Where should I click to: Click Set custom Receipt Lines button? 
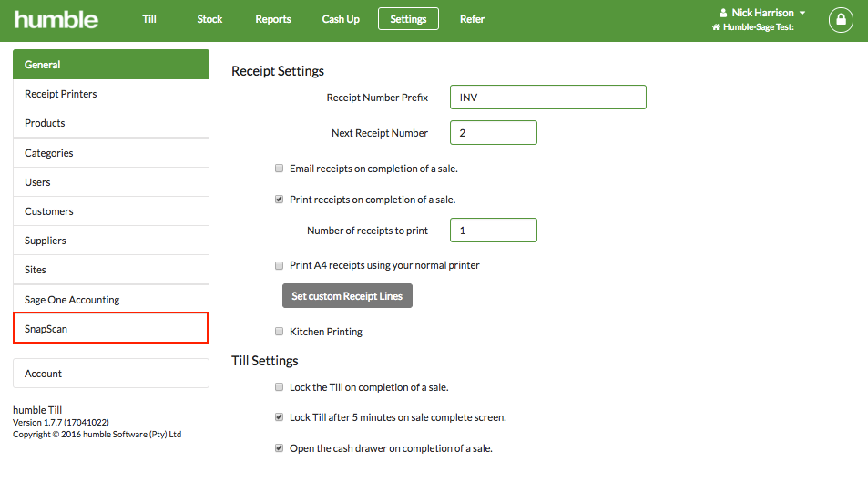[347, 296]
